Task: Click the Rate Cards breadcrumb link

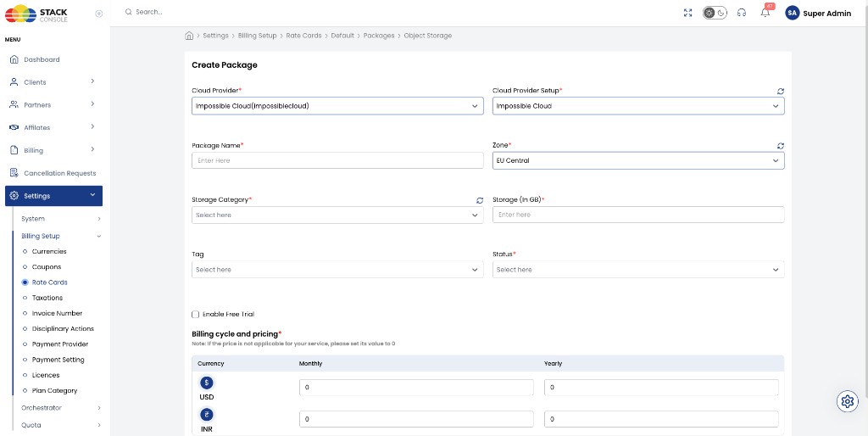Action: [x=304, y=36]
